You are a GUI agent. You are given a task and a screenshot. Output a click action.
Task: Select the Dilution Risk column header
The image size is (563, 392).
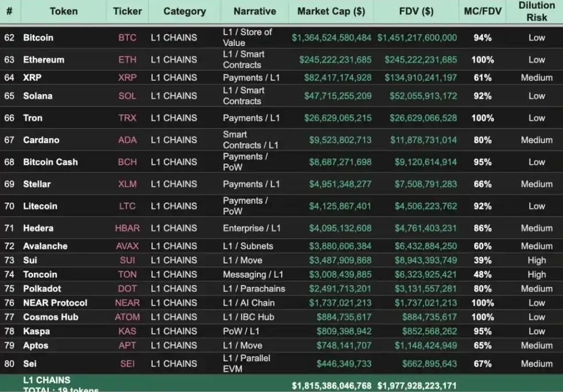tap(537, 12)
